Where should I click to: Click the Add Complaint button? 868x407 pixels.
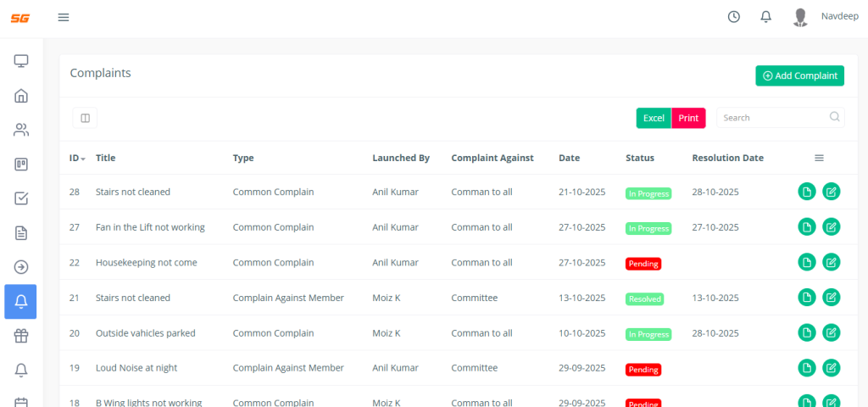(799, 75)
